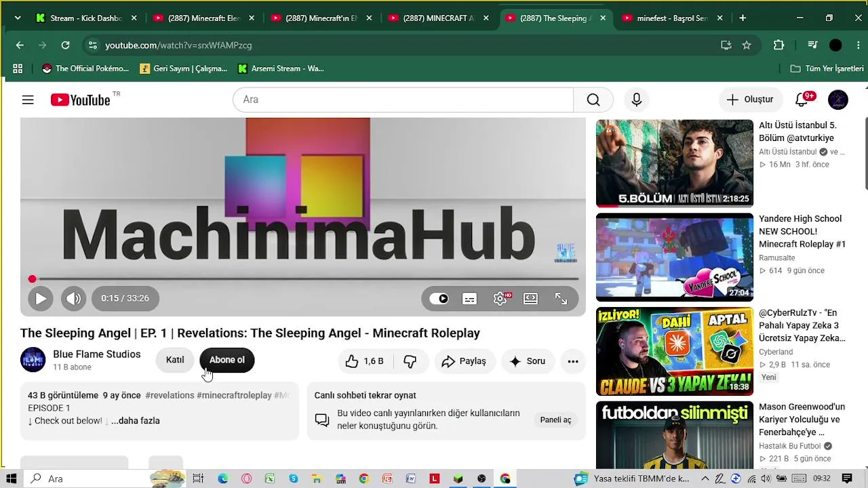The height and width of the screenshot is (488, 868).
Task: Open Windows Task View on taskbar
Action: [x=198, y=479]
